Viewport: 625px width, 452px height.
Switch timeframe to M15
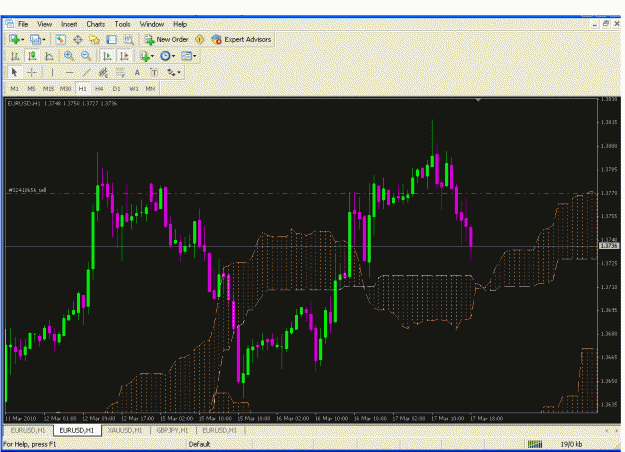coord(48,89)
